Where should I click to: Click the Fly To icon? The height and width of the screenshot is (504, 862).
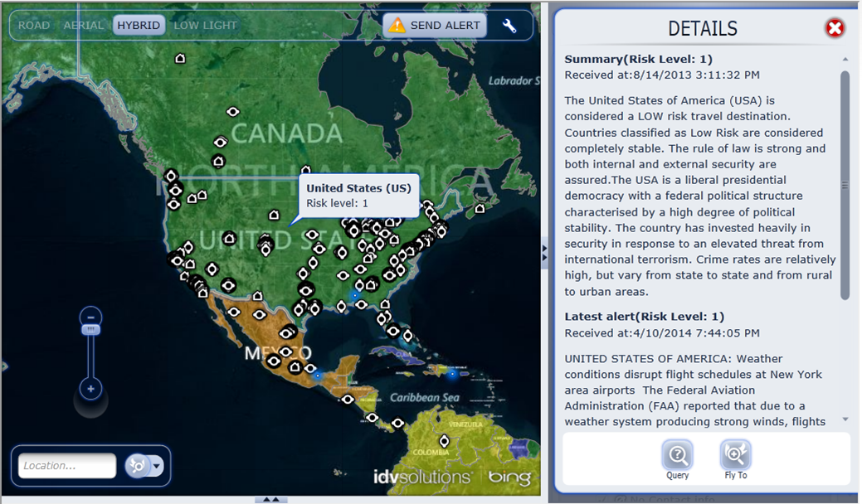coord(735,455)
